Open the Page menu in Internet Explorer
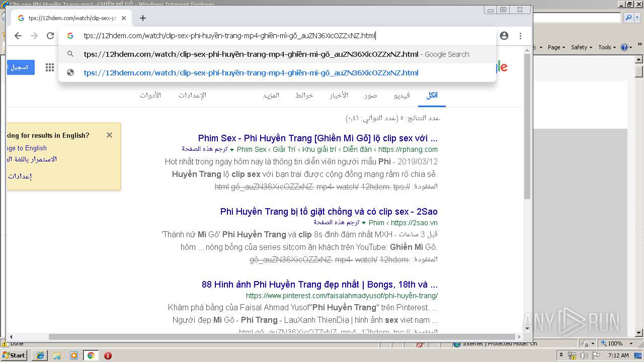The width and height of the screenshot is (644, 362). [556, 47]
